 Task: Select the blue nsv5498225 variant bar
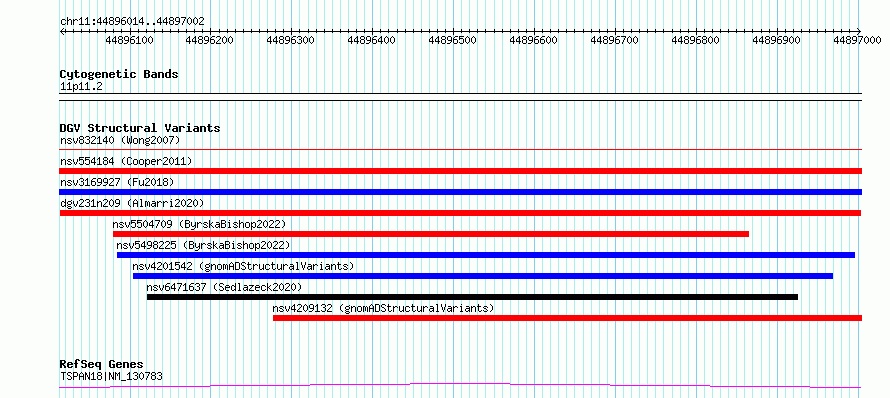click(x=486, y=255)
